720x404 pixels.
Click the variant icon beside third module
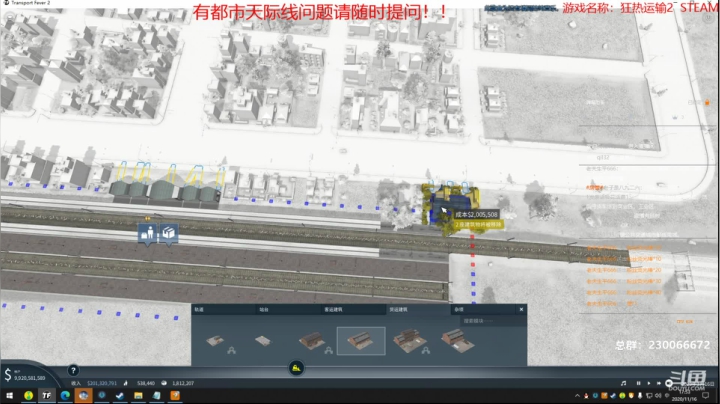coord(328,351)
